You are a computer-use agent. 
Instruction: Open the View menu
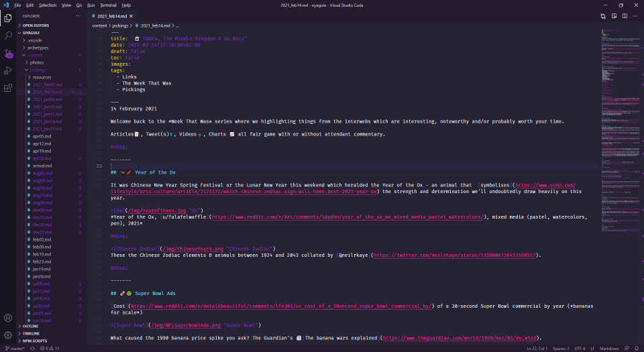(66, 5)
